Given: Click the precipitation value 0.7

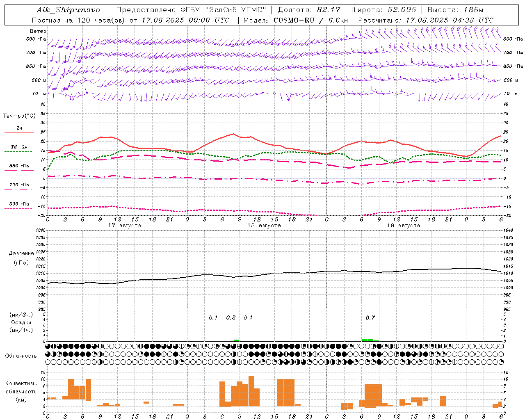Looking at the screenshot, I should point(370,317).
